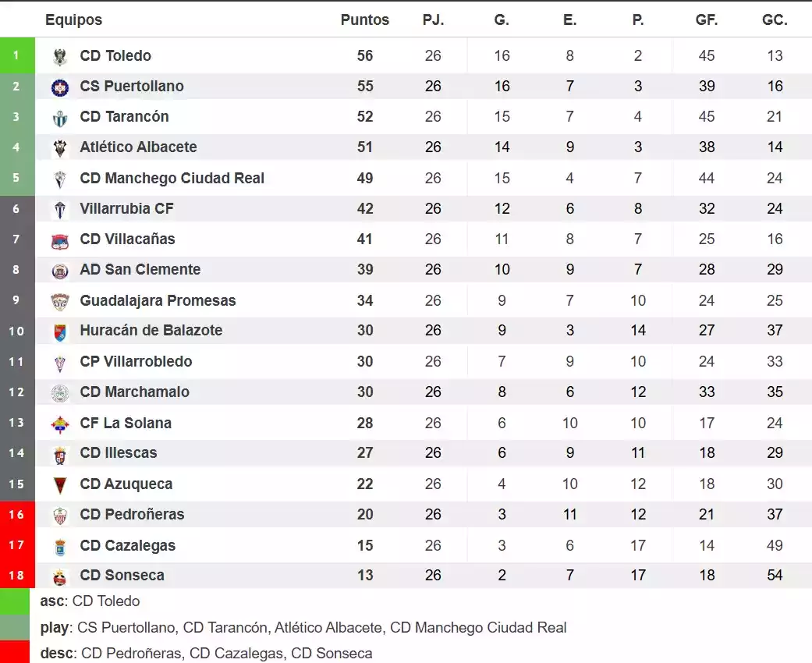Click the green position 1 cell
This screenshot has height=663, width=812.
pyautogui.click(x=16, y=56)
